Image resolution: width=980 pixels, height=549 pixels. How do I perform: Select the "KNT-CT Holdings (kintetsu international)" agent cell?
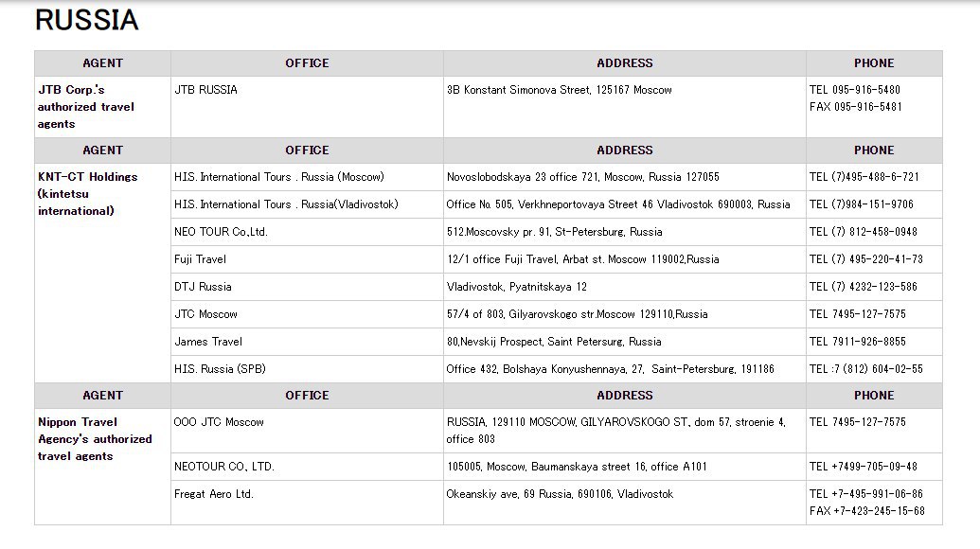click(102, 273)
